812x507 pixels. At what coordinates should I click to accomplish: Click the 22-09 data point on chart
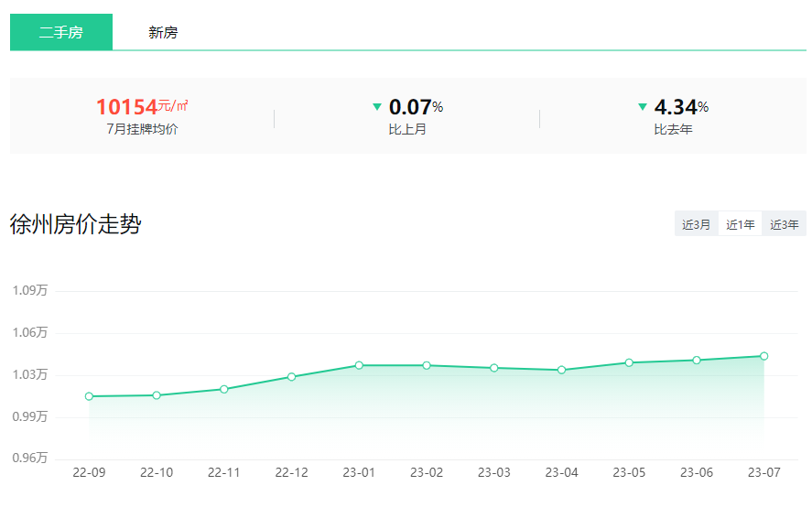click(x=89, y=396)
